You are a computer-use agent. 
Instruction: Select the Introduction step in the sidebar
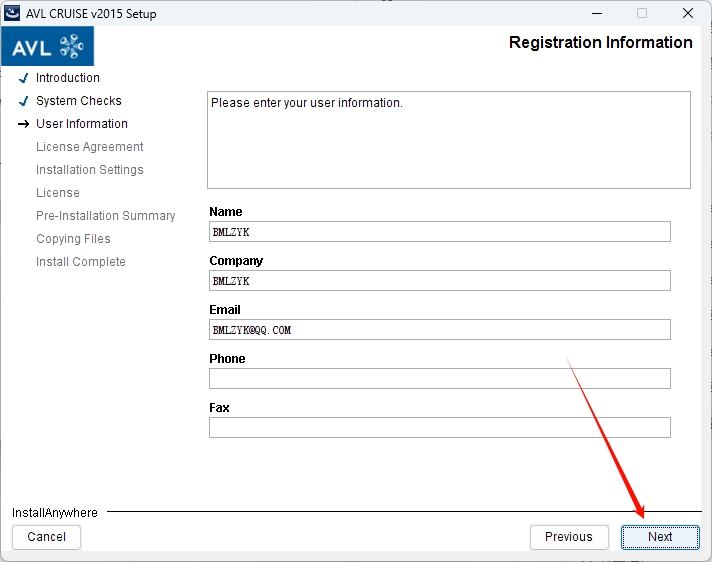(68, 78)
